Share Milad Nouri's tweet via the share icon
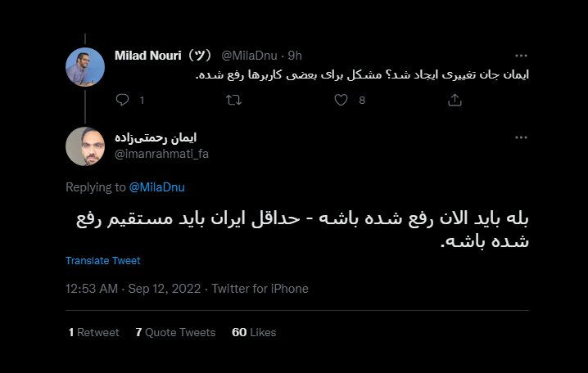 point(455,100)
